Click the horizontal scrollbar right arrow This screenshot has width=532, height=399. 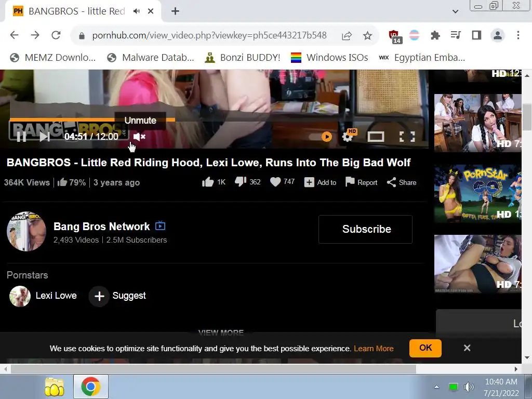tap(516, 369)
